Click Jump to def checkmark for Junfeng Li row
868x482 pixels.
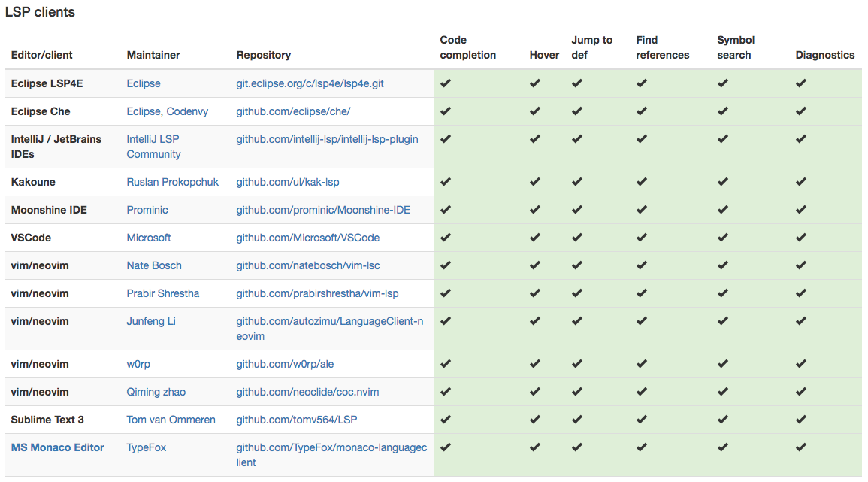tap(577, 321)
